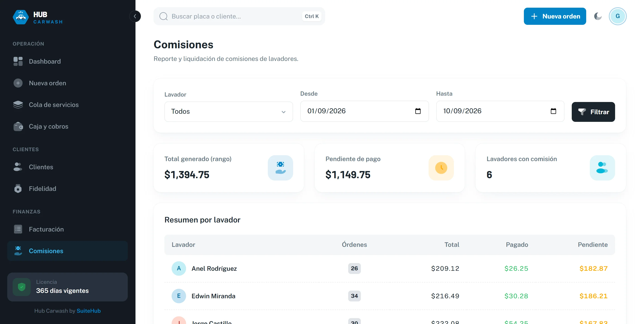Click the green license shield icon
Screen dimensions: 644x324
pyautogui.click(x=22, y=287)
